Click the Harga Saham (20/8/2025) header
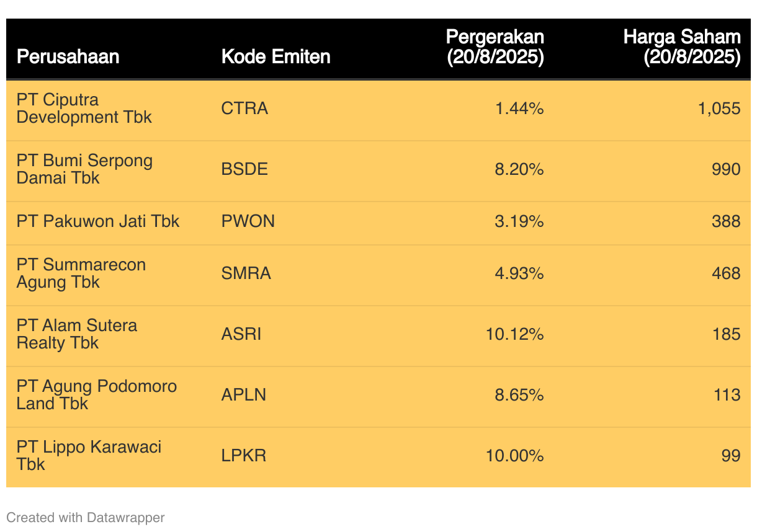The height and width of the screenshot is (532, 757). click(681, 47)
